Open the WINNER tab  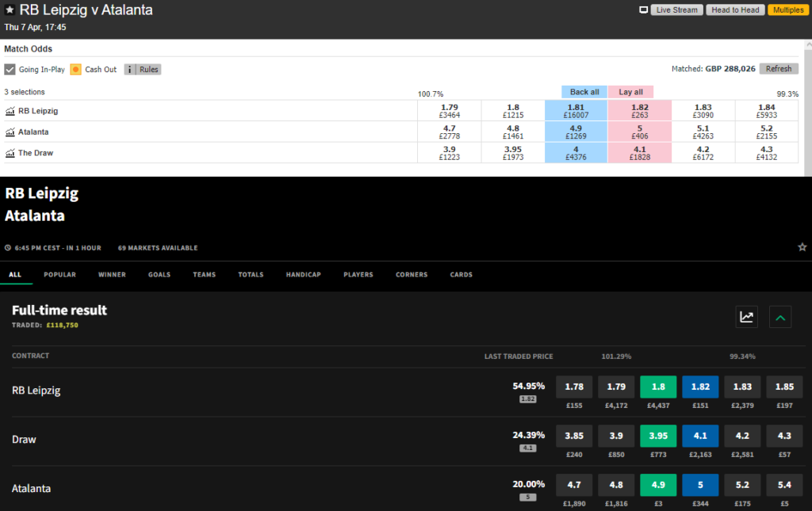point(112,275)
